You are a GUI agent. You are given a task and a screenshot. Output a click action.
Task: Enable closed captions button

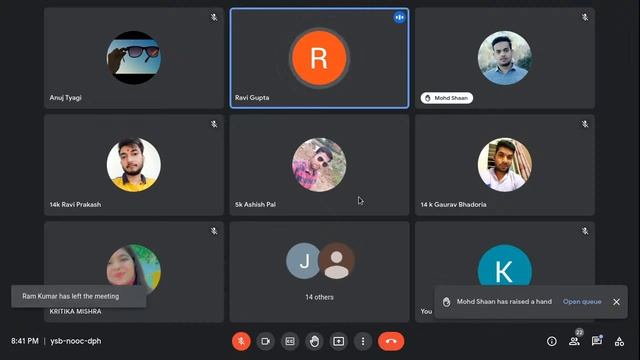(x=290, y=341)
